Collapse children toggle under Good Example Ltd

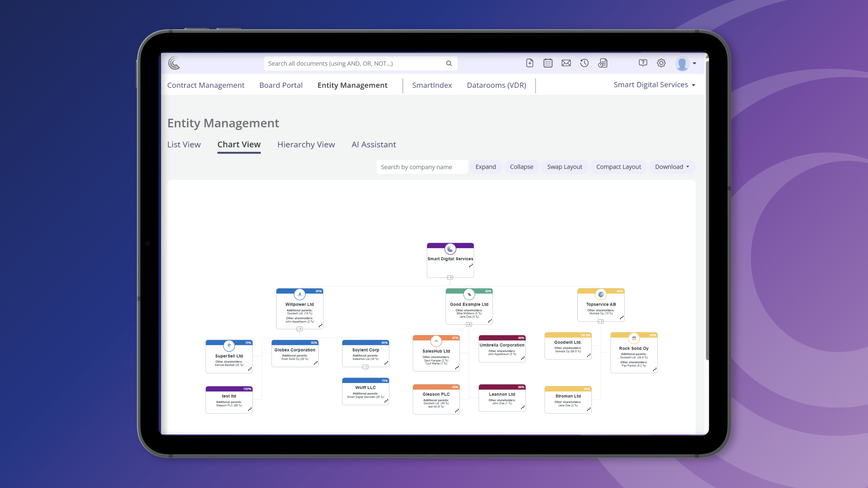(x=469, y=324)
